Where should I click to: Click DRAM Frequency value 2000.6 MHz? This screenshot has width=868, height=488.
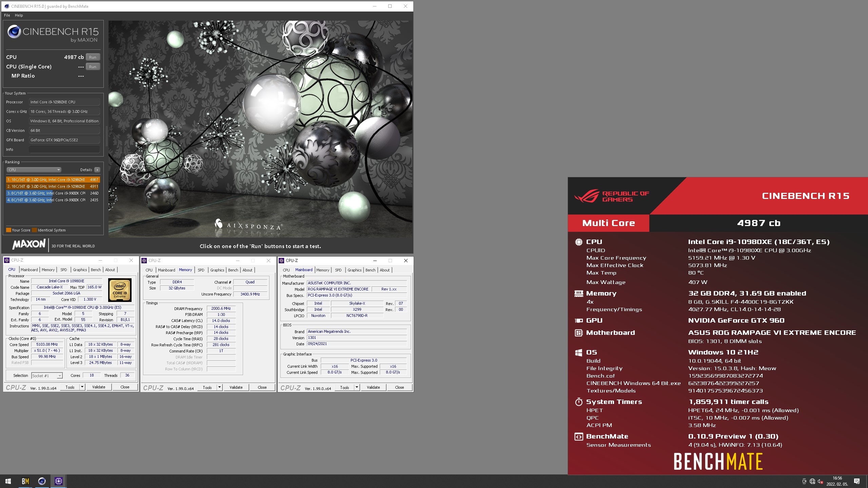tap(221, 308)
